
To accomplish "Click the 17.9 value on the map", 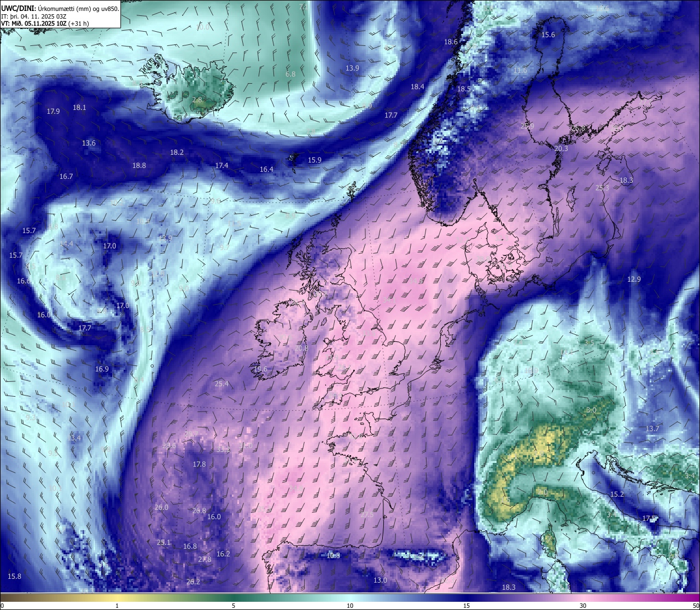I will (x=53, y=112).
